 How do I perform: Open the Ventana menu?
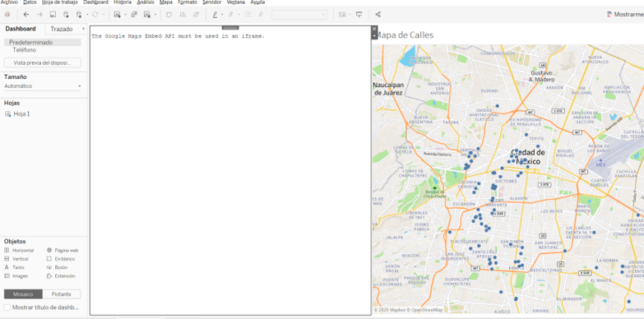[x=236, y=2]
